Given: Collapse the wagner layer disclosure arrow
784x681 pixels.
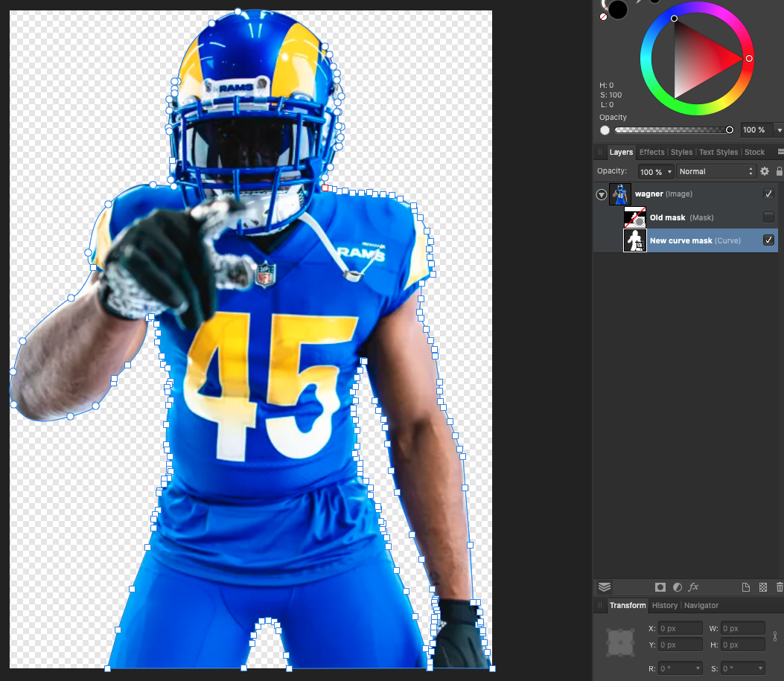Looking at the screenshot, I should (x=602, y=194).
